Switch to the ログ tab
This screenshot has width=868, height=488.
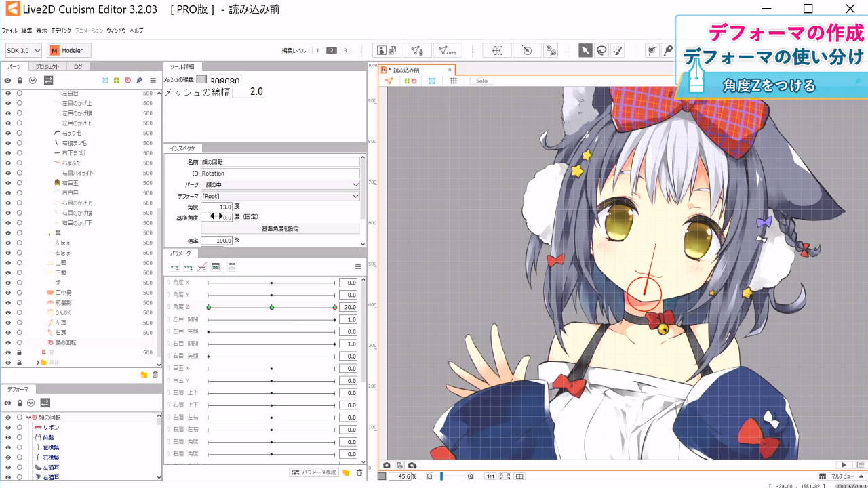(x=78, y=66)
